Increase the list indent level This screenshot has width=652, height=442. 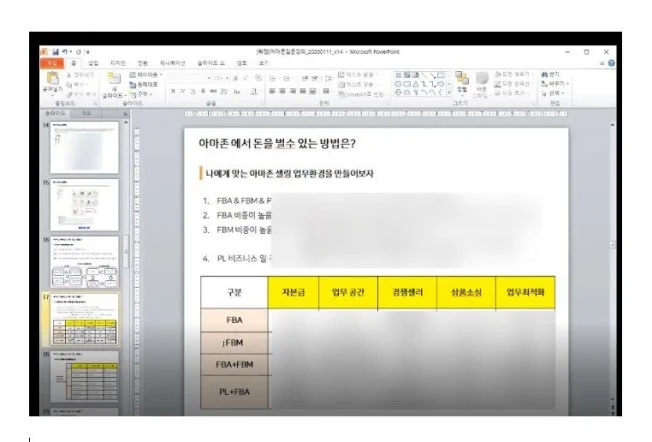tap(315, 78)
